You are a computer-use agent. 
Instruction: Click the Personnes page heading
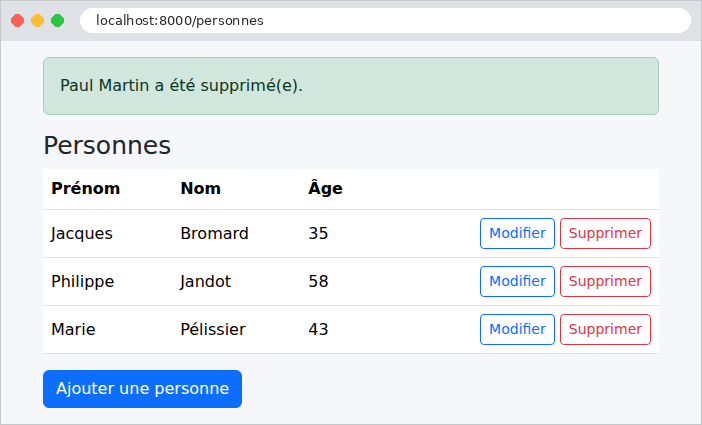click(107, 146)
